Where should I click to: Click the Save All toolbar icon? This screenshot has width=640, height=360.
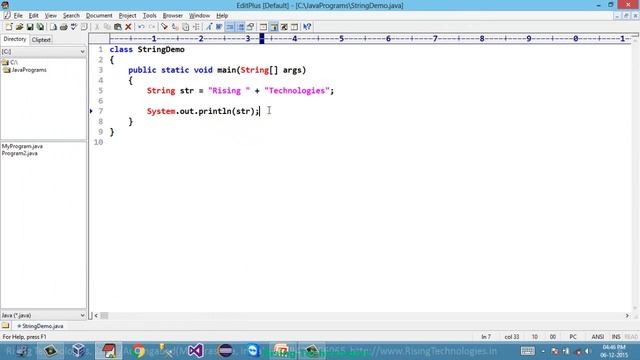click(x=40, y=27)
